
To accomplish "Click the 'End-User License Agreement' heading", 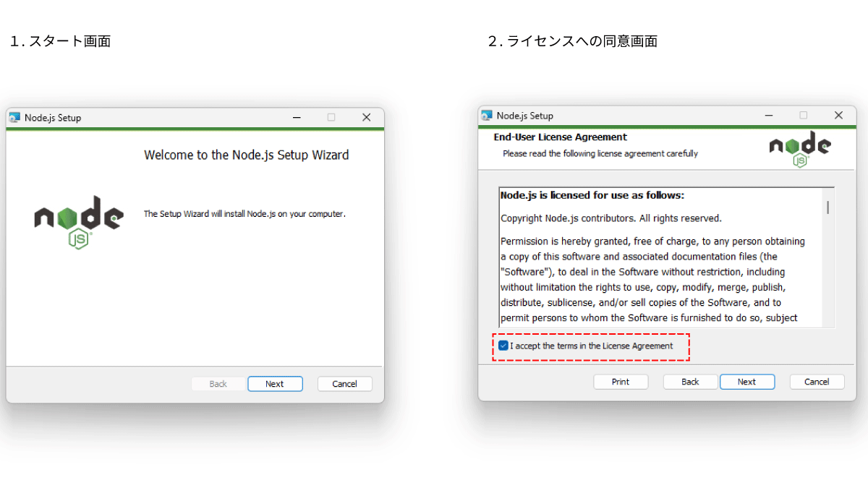I will (x=561, y=137).
